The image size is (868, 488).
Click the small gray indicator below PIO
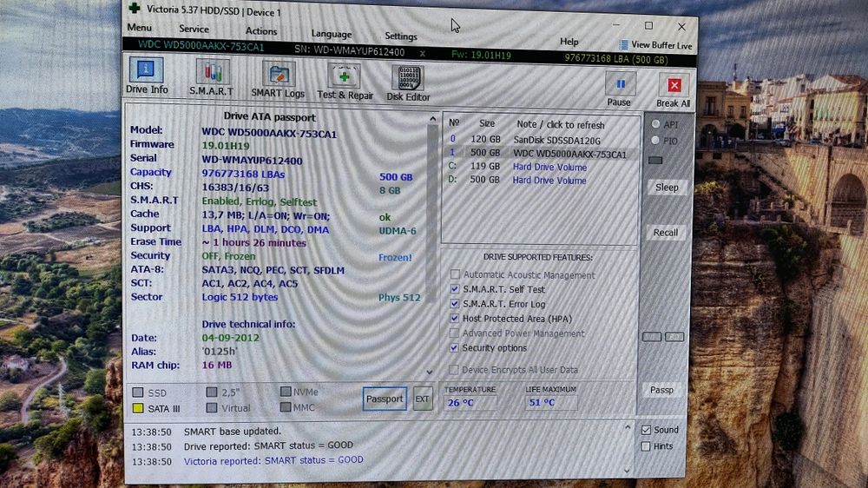click(655, 160)
